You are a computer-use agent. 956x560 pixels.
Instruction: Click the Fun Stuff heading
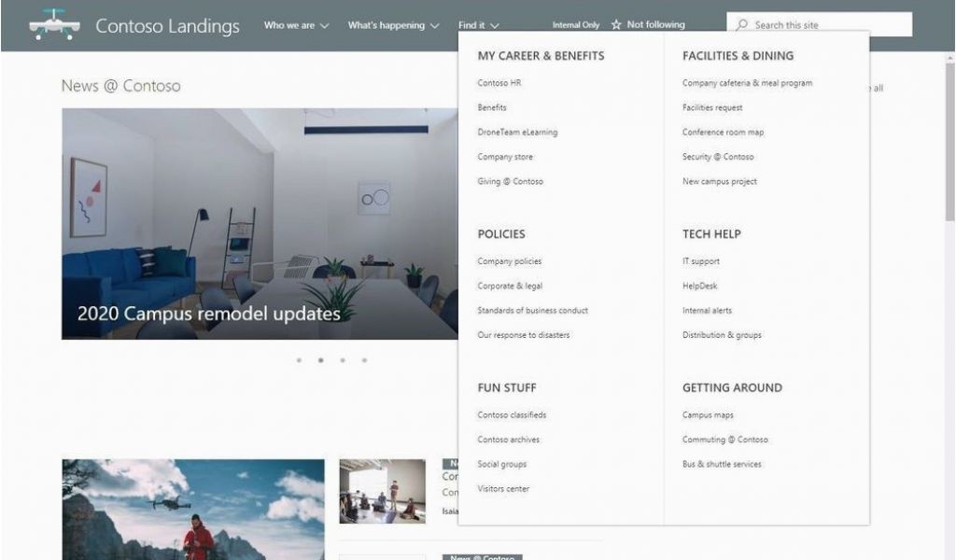point(507,387)
